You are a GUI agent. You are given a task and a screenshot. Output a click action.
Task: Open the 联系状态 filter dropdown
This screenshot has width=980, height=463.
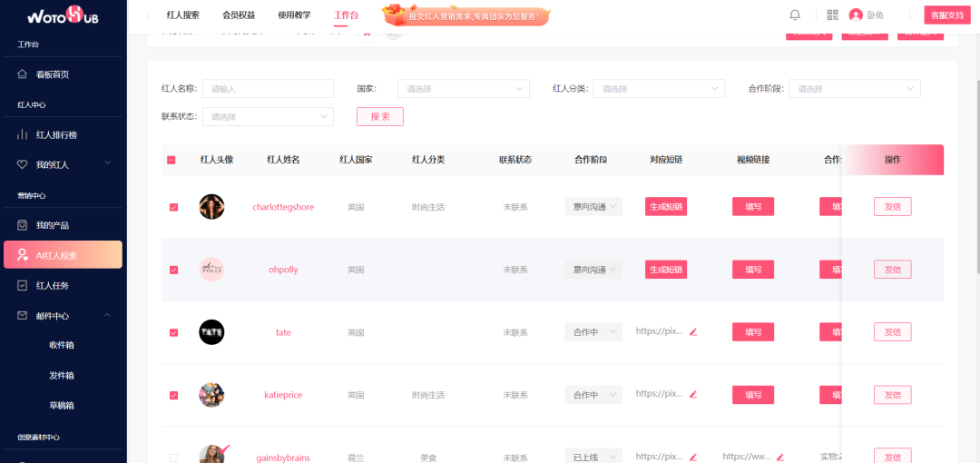268,116
